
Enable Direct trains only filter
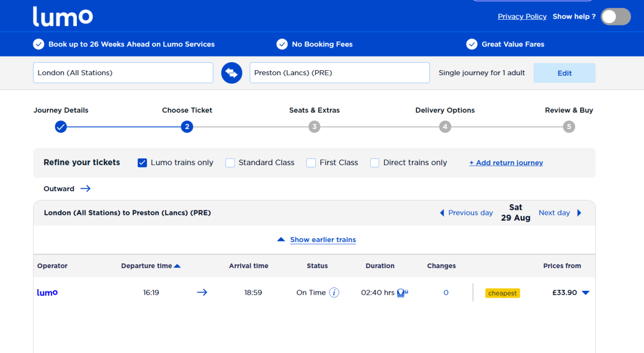coord(375,163)
